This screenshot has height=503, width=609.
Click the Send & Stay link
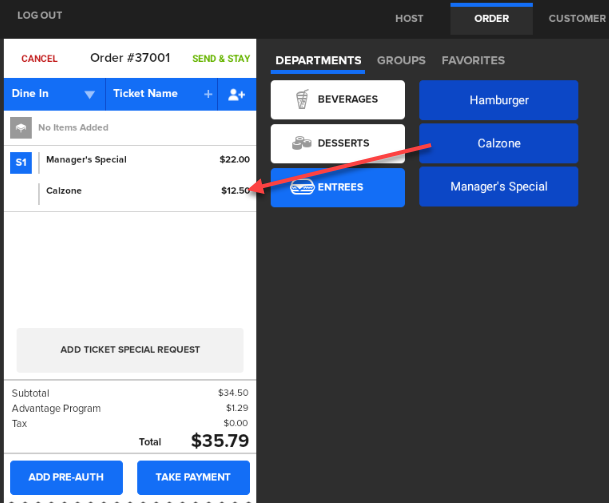coord(221,59)
